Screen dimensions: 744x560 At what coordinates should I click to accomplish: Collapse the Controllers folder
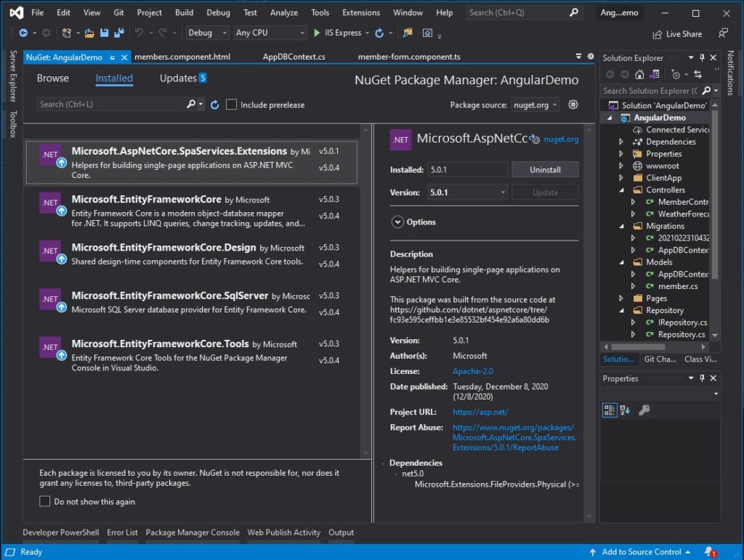pyautogui.click(x=621, y=190)
